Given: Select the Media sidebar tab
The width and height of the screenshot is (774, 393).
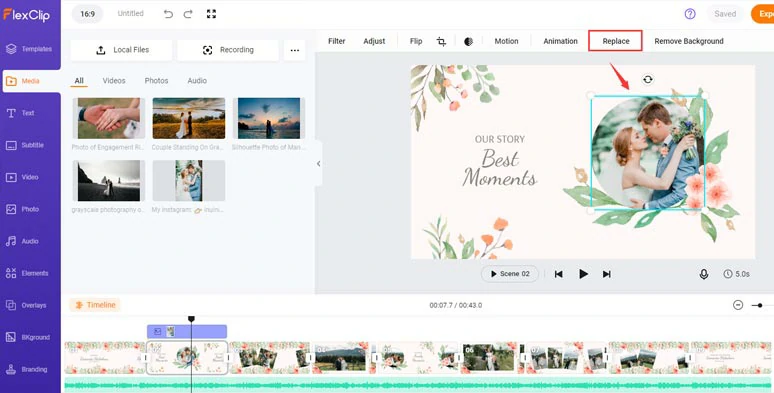Looking at the screenshot, I should pyautogui.click(x=31, y=81).
